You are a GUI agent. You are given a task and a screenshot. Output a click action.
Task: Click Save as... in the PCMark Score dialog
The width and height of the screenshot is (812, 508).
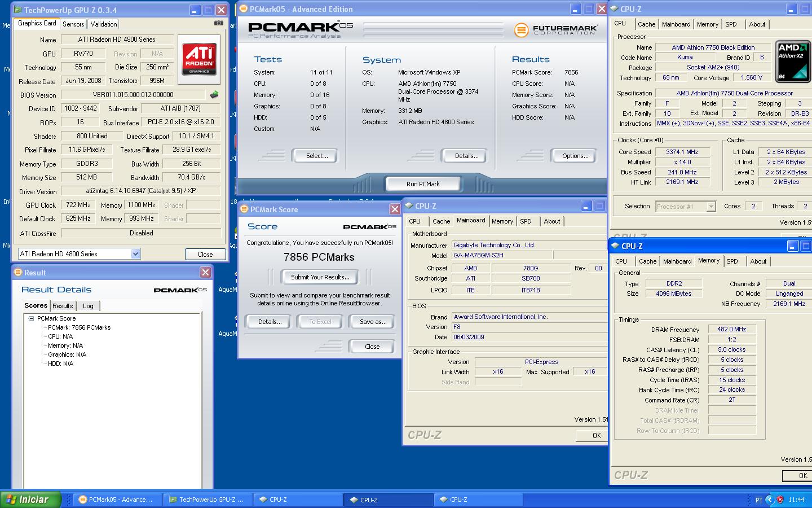click(373, 322)
